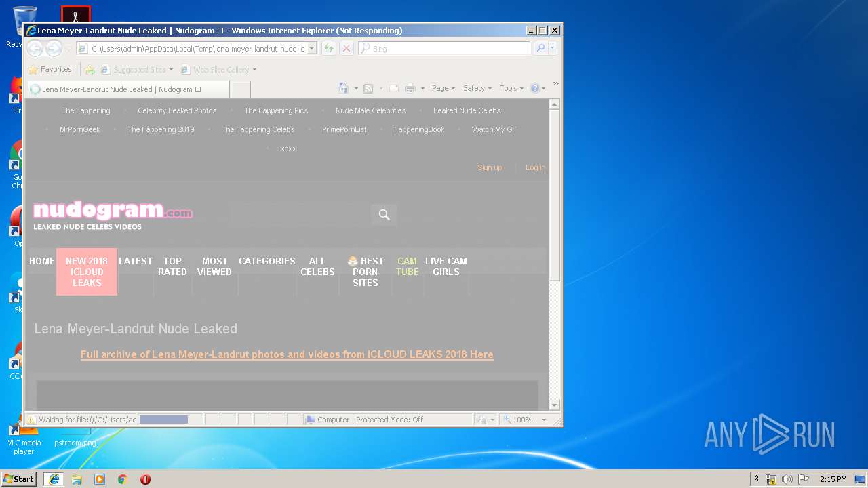The height and width of the screenshot is (488, 868).
Task: Click the page scrollbar up arrow
Action: [x=555, y=104]
